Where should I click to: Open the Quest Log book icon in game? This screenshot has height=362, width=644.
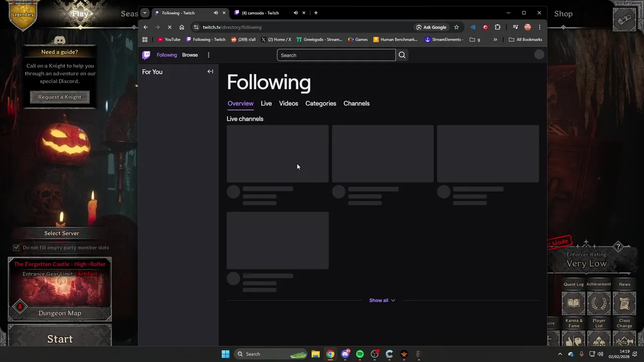(x=573, y=303)
